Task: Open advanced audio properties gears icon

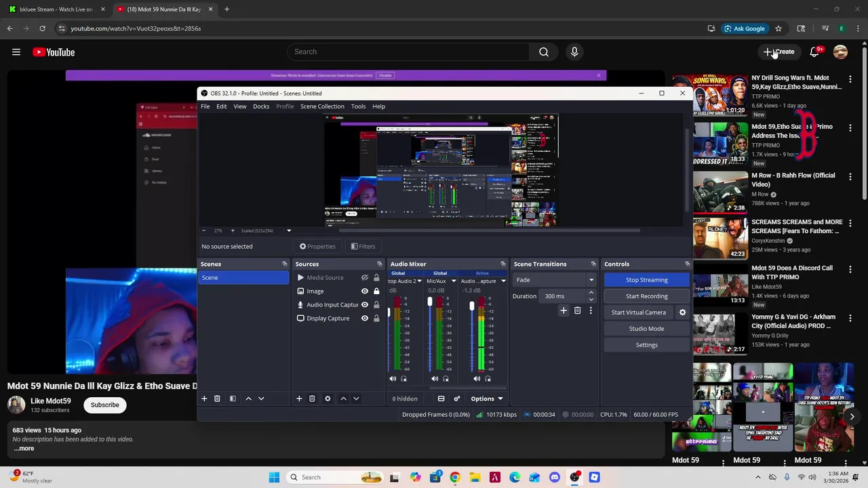Action: coord(457,399)
